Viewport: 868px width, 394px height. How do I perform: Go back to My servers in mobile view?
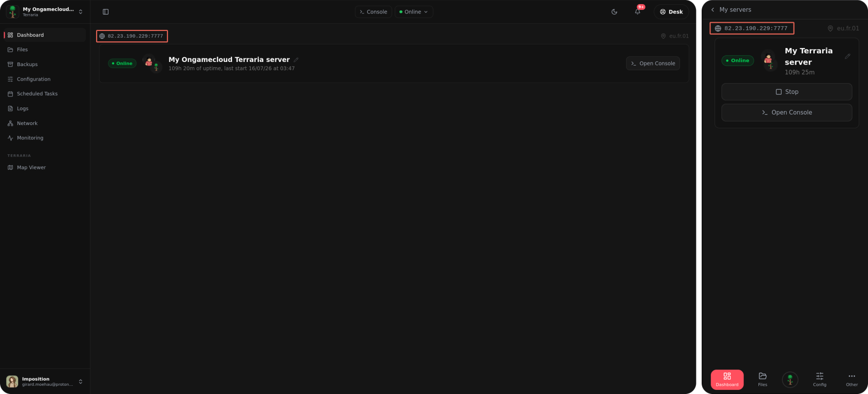[x=731, y=10]
